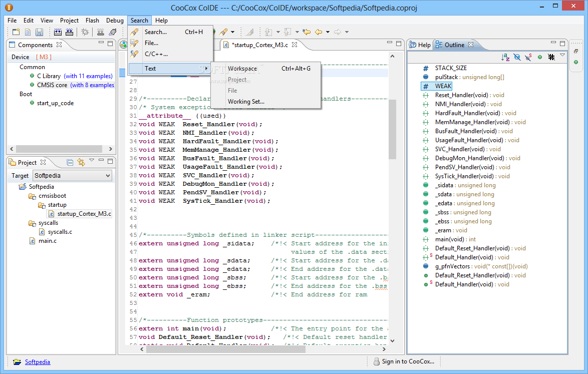Viewport: 588px width, 374px height.
Task: Click the Rebuild project toolbar icon
Action: click(70, 32)
